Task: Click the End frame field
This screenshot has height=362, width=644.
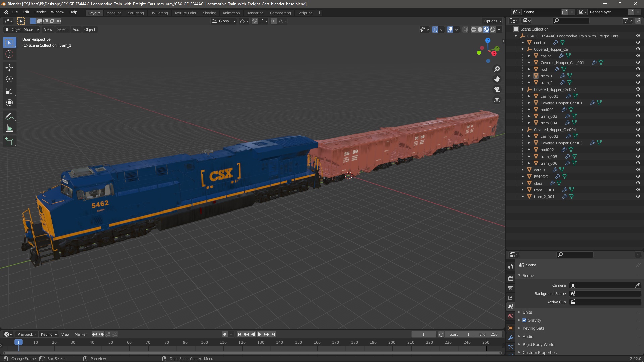Action: coord(488,334)
